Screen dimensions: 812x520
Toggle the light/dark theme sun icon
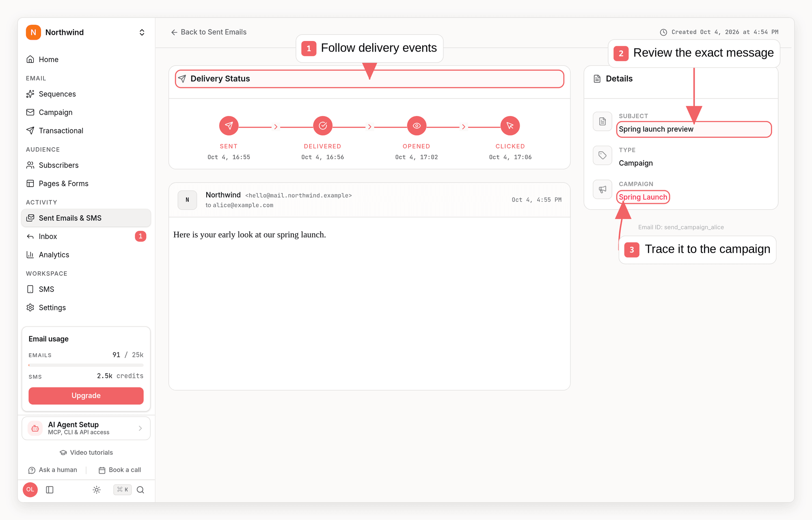[97, 490]
